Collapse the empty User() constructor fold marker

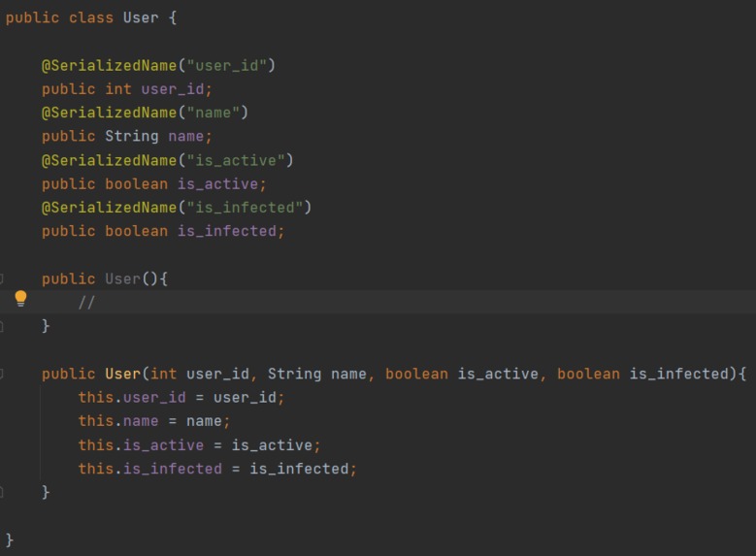[x=1, y=278]
